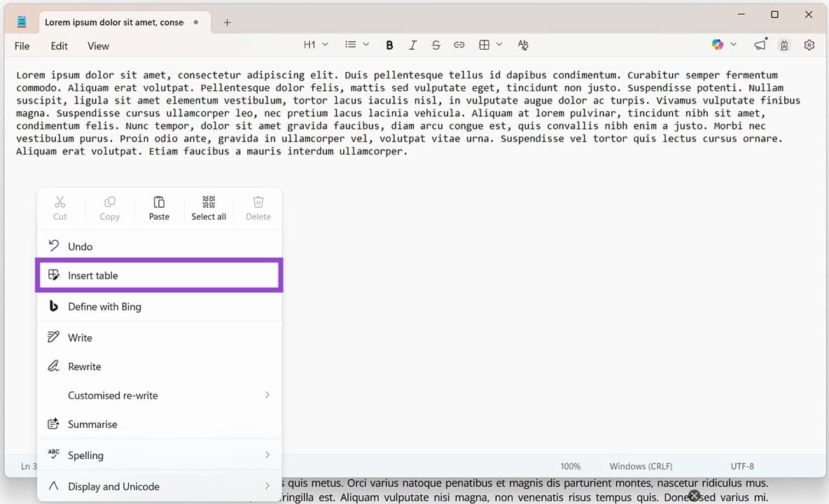Apply strikethrough formatting

(436, 44)
